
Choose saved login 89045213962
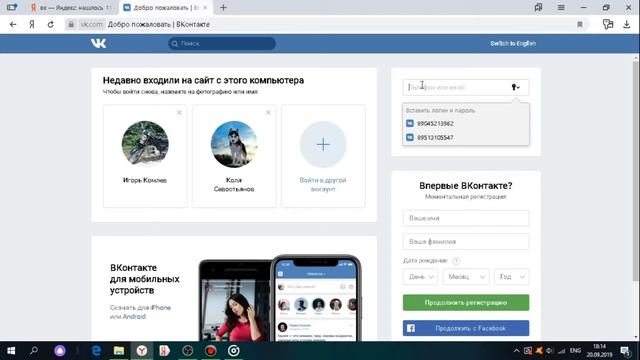[466, 123]
